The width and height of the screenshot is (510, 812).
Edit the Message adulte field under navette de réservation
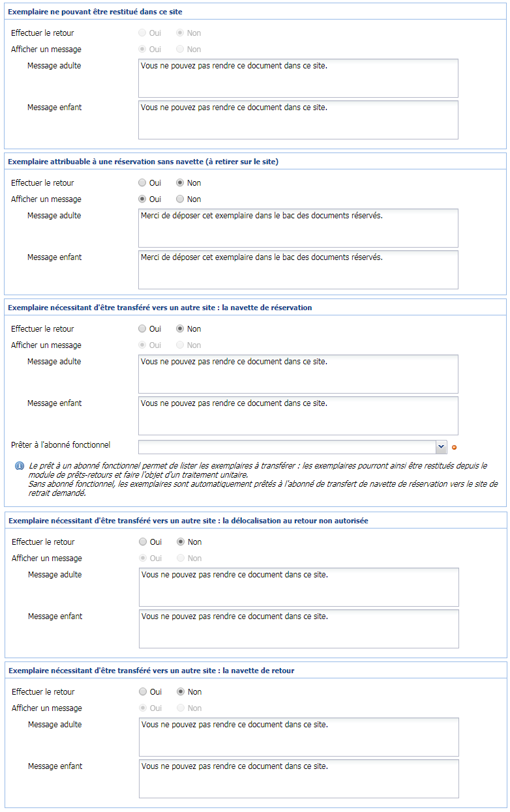point(297,374)
